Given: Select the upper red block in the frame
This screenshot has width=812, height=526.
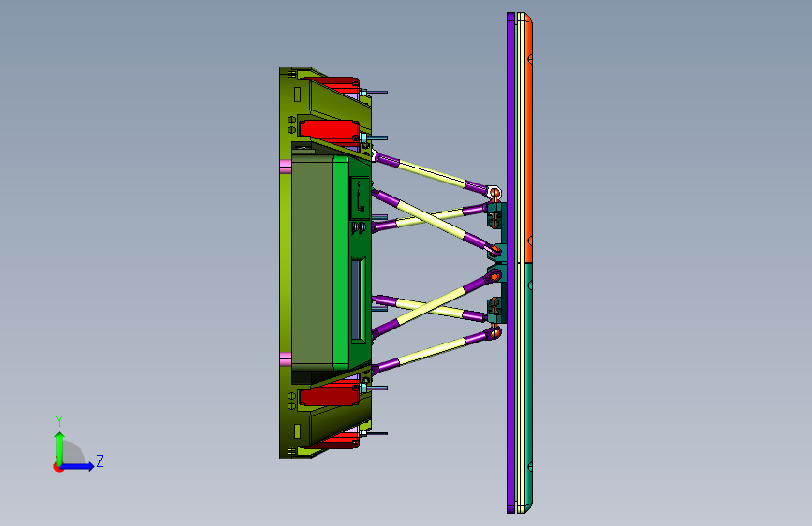Looking at the screenshot, I should point(329,129).
